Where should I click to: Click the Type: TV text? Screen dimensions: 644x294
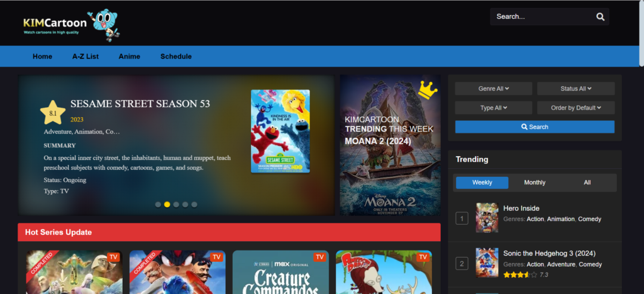(x=56, y=191)
